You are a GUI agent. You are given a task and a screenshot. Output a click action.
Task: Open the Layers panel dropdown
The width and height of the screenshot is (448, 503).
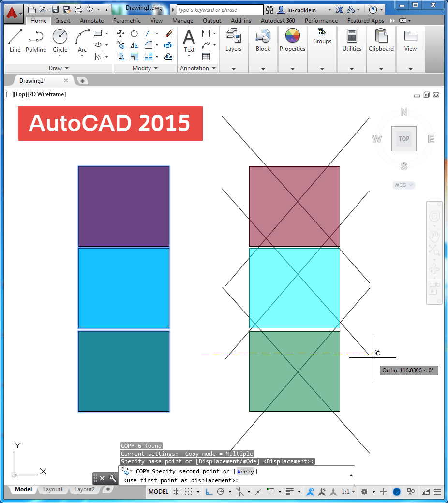(x=233, y=69)
